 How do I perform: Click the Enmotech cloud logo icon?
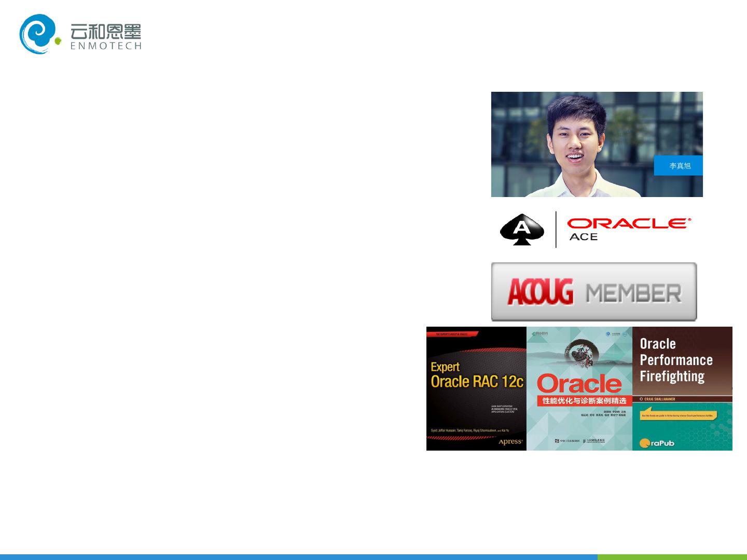click(40, 34)
